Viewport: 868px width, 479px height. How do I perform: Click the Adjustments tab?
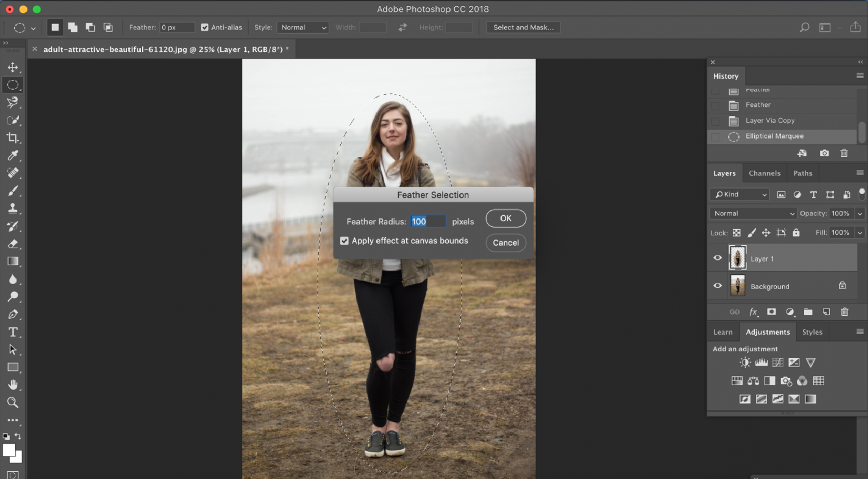point(767,332)
